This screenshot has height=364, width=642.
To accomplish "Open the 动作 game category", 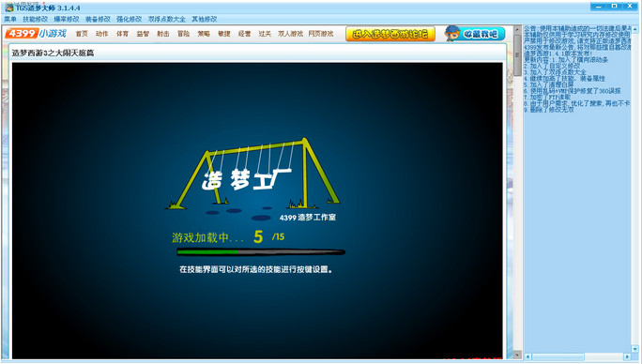I will [x=102, y=34].
